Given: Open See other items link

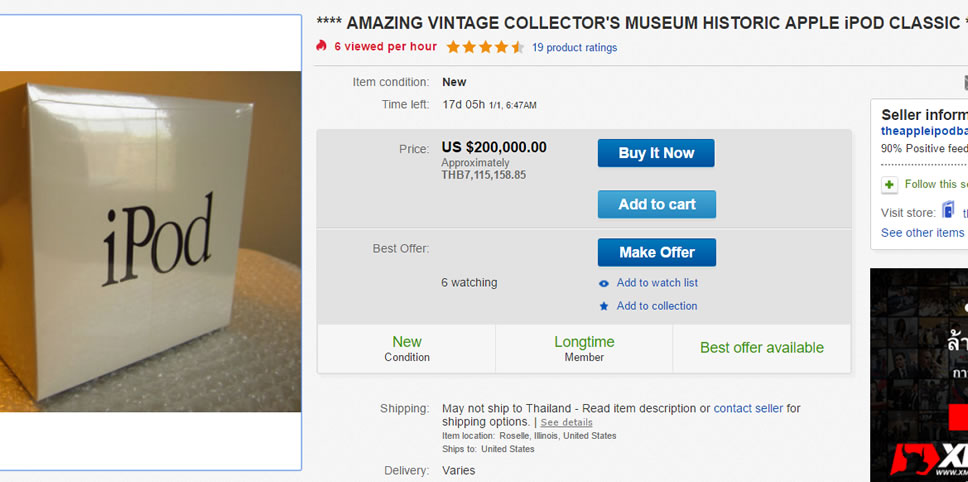Looking at the screenshot, I should (923, 233).
